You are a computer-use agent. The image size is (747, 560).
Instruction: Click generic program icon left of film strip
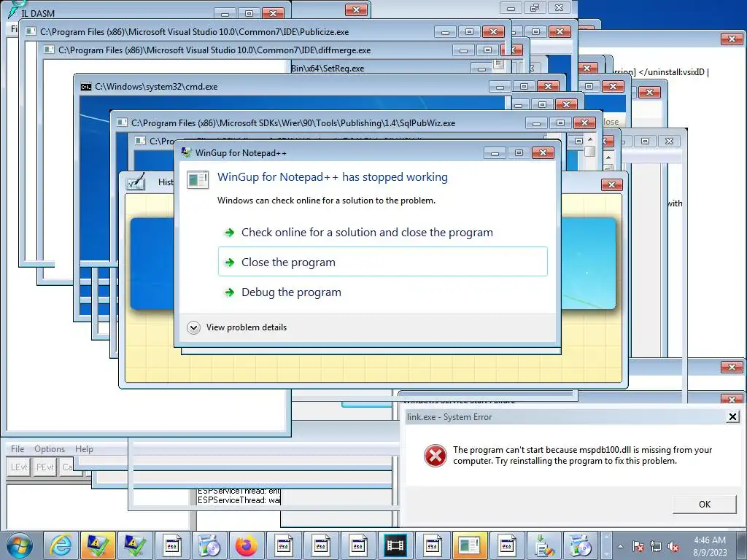pos(357,545)
